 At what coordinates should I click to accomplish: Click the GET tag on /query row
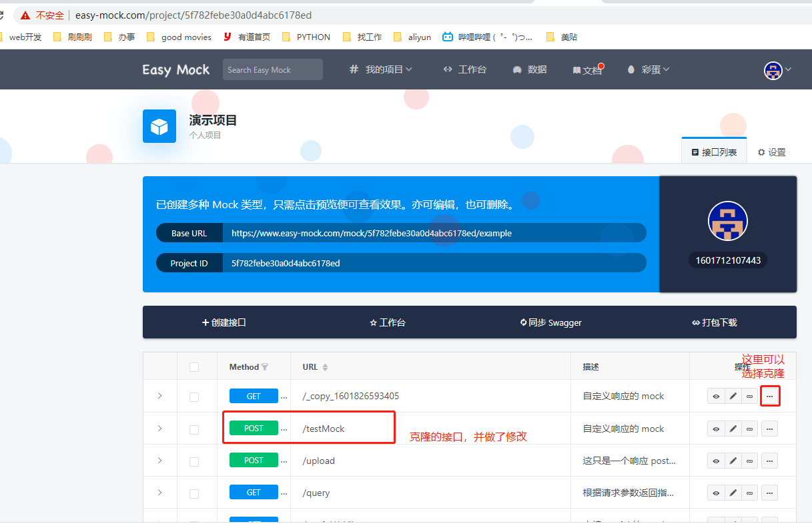coord(254,492)
